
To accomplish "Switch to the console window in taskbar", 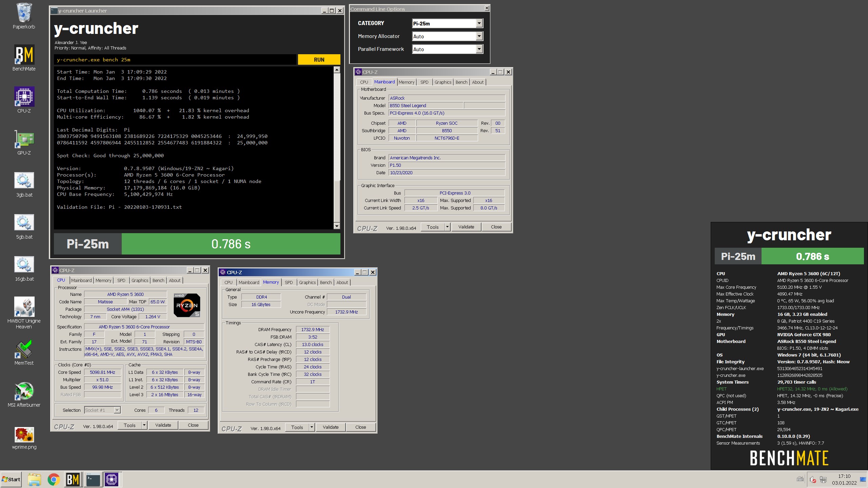I will [x=93, y=480].
